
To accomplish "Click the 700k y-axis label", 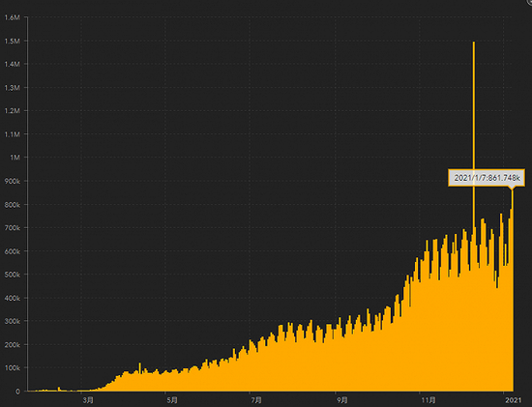I will point(13,228).
